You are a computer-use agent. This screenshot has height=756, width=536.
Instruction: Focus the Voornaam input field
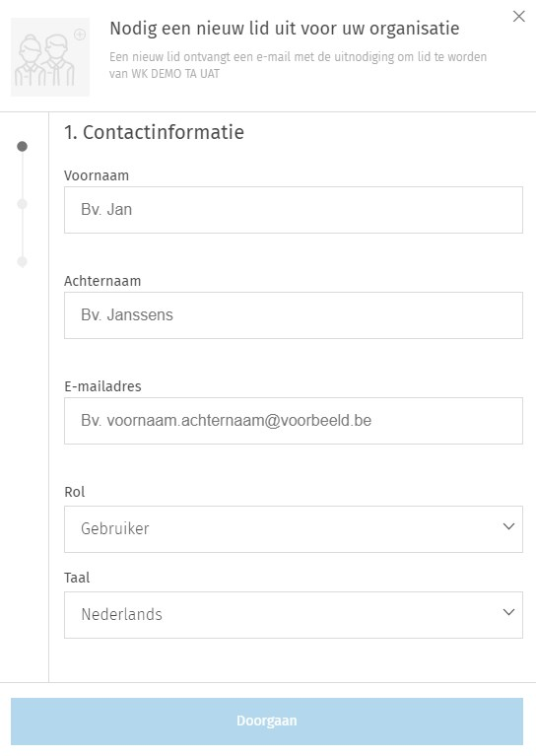(x=294, y=210)
